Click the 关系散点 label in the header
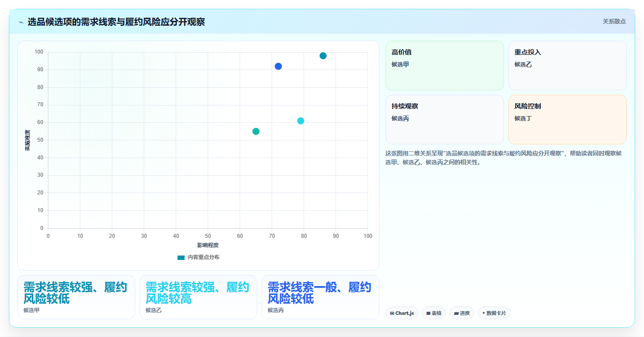 coord(614,21)
